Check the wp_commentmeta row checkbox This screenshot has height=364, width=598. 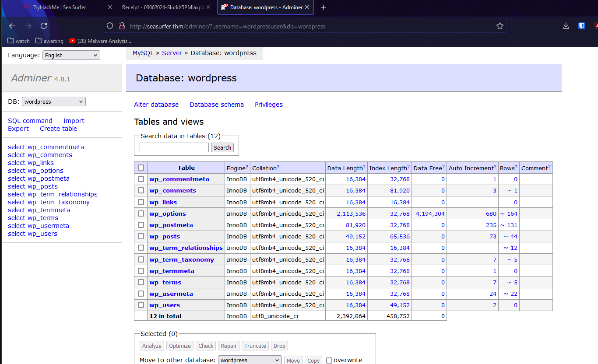coord(141,179)
